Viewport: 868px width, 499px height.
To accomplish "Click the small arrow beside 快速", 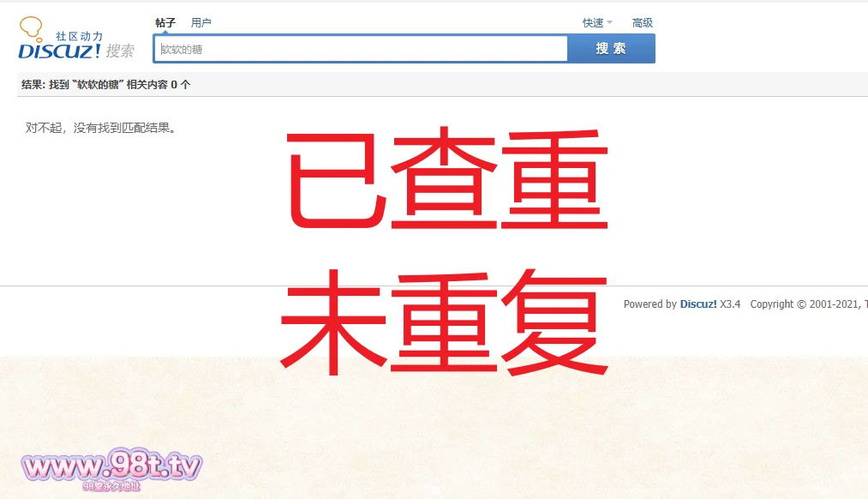I will click(610, 23).
